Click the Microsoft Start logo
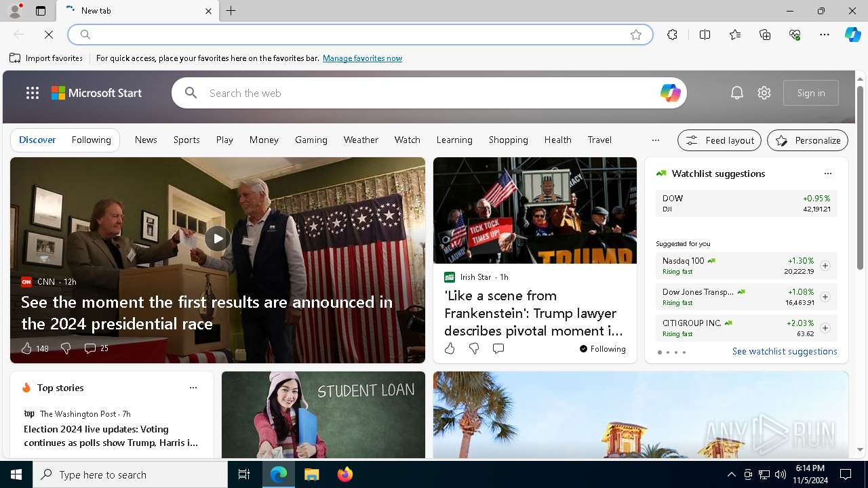This screenshot has height=488, width=868. tap(97, 93)
